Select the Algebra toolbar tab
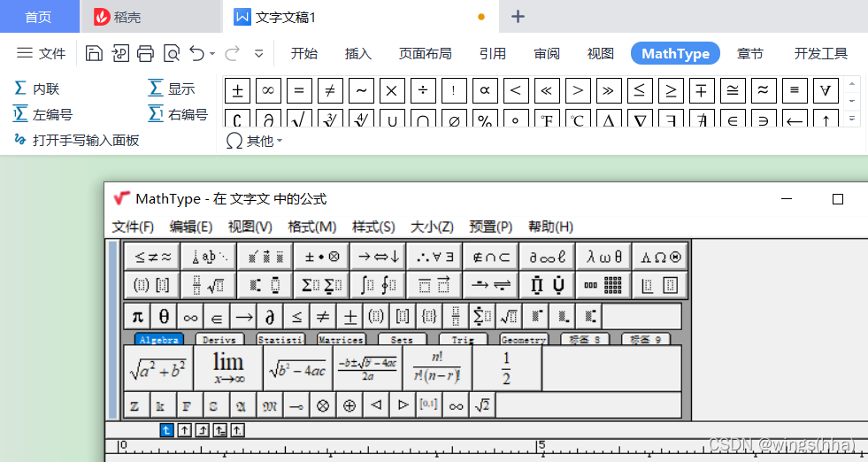868x462 pixels. coord(159,339)
